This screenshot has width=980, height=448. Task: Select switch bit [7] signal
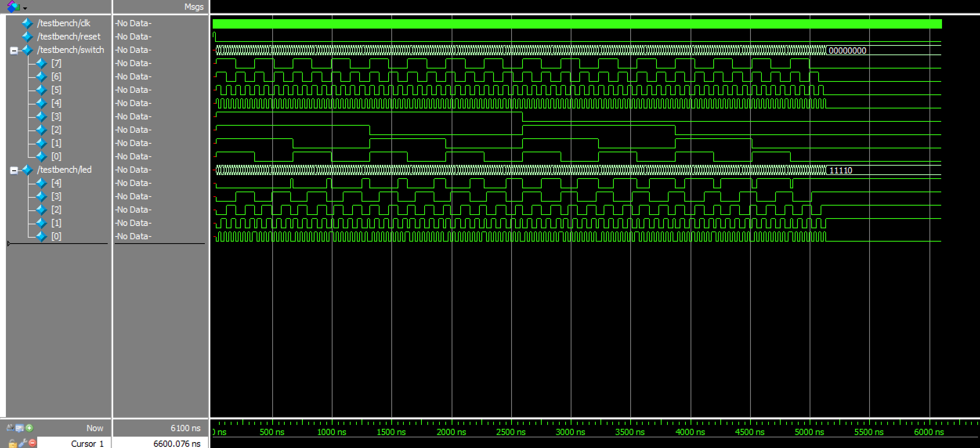[x=56, y=63]
